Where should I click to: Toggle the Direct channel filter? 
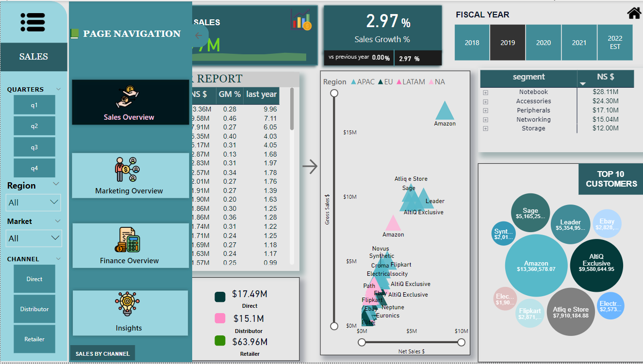coord(34,279)
